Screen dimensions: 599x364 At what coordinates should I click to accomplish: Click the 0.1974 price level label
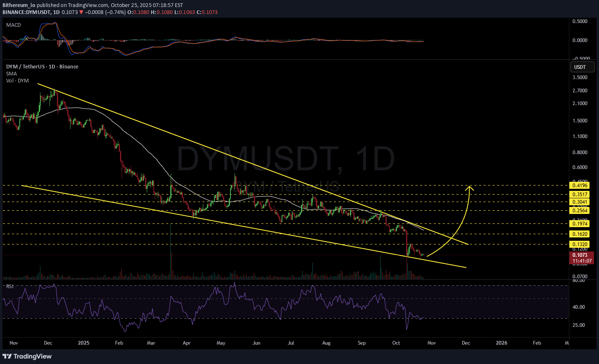click(x=579, y=224)
